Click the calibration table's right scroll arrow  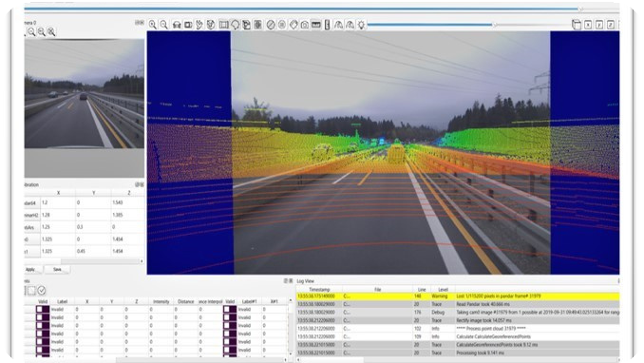click(142, 261)
